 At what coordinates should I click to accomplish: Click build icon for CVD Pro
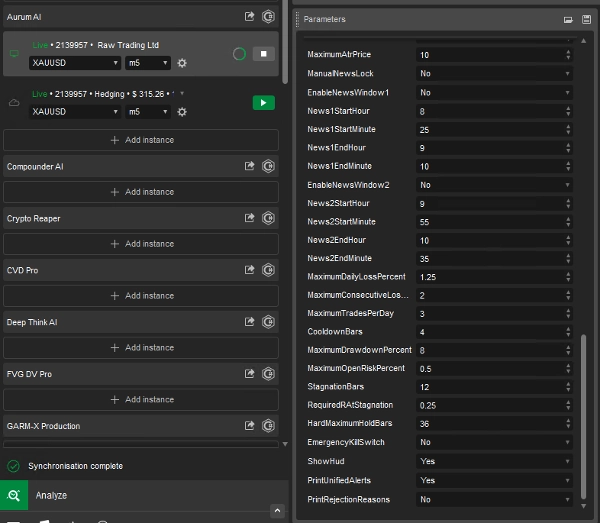(268, 270)
